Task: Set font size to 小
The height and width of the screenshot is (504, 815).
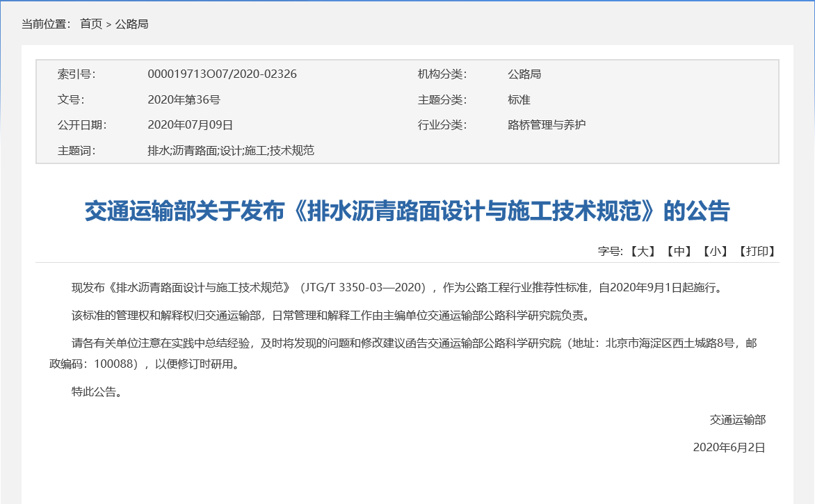Action: 715,252
